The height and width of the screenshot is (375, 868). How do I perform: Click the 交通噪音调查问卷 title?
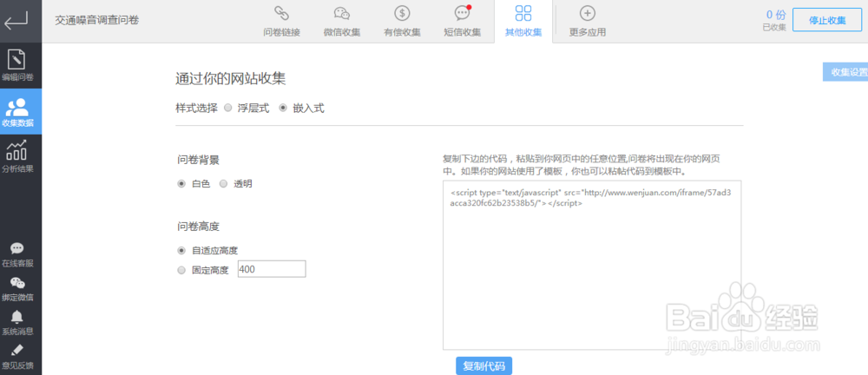point(97,21)
